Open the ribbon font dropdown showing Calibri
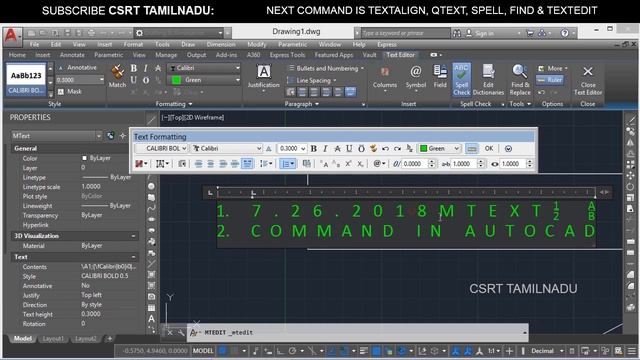This screenshot has width=640, height=360. (x=205, y=68)
